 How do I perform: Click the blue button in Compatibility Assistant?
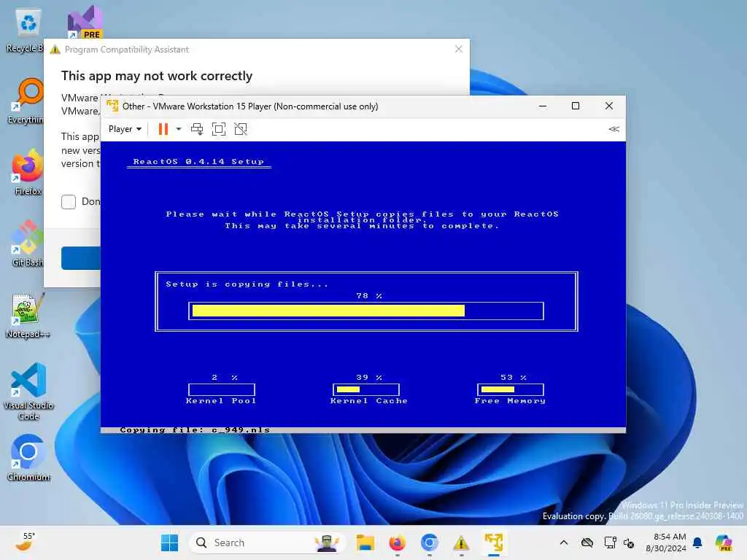pyautogui.click(x=80, y=257)
